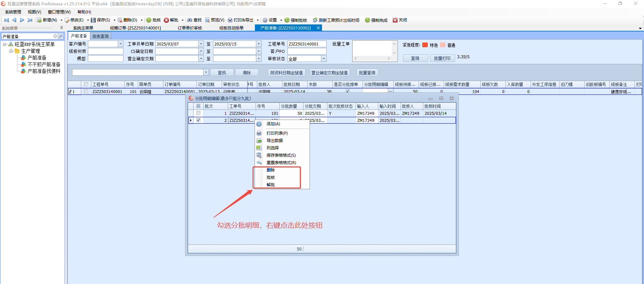644x284 pixels.
Task: Click the search magnifier beside 产前准备 box
Action: click(x=61, y=36)
